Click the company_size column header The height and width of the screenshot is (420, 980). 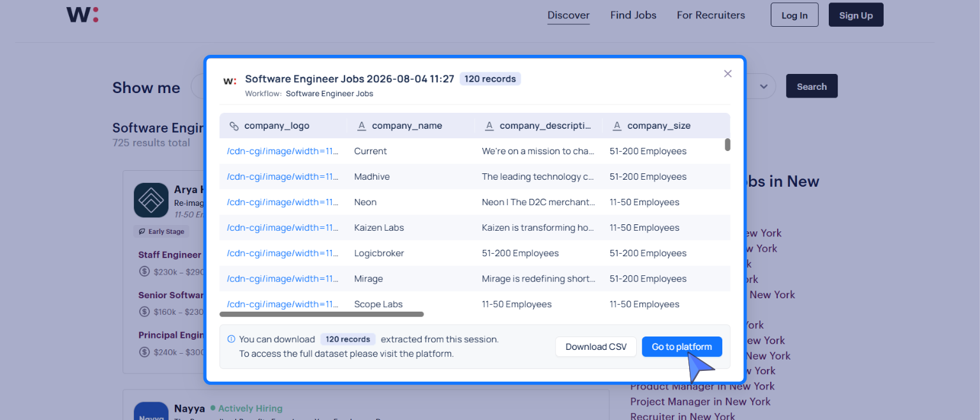coord(666,126)
